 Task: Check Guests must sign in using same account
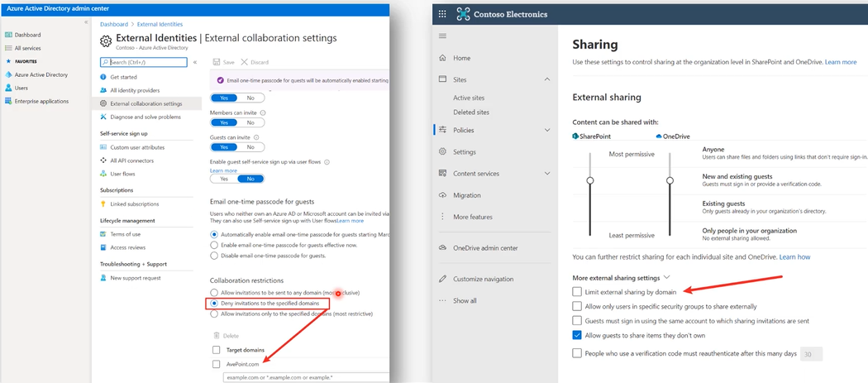(577, 320)
